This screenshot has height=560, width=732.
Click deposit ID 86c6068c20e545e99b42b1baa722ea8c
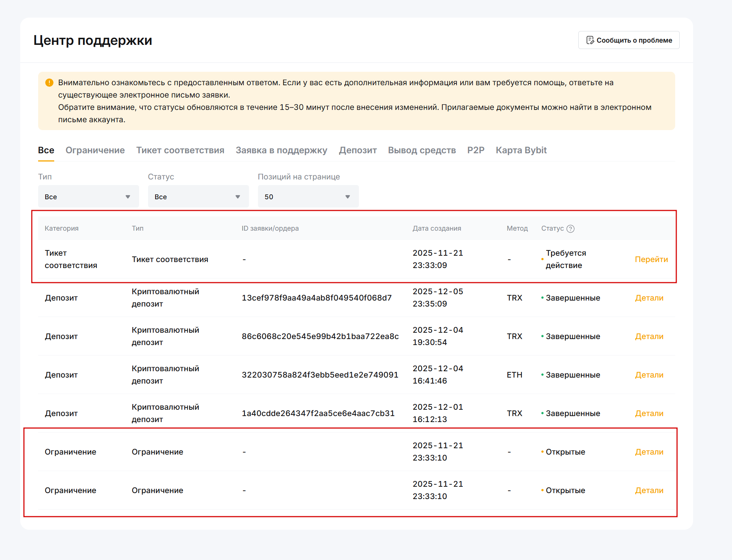pos(320,336)
